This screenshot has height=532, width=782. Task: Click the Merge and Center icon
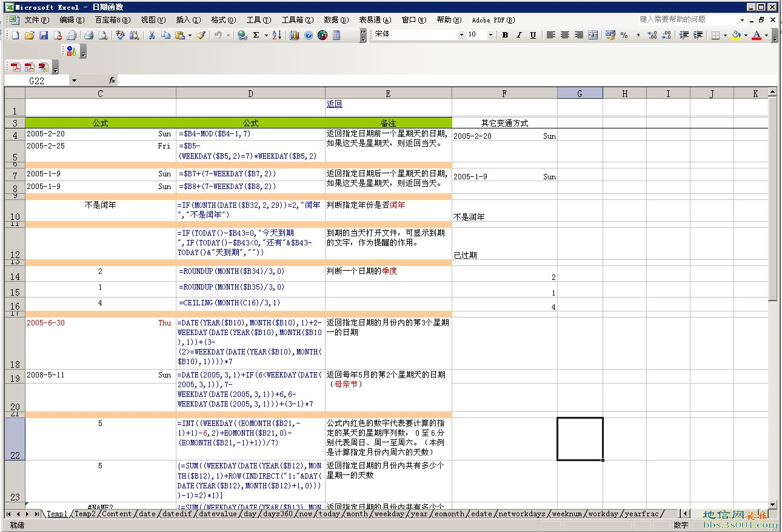pyautogui.click(x=593, y=35)
